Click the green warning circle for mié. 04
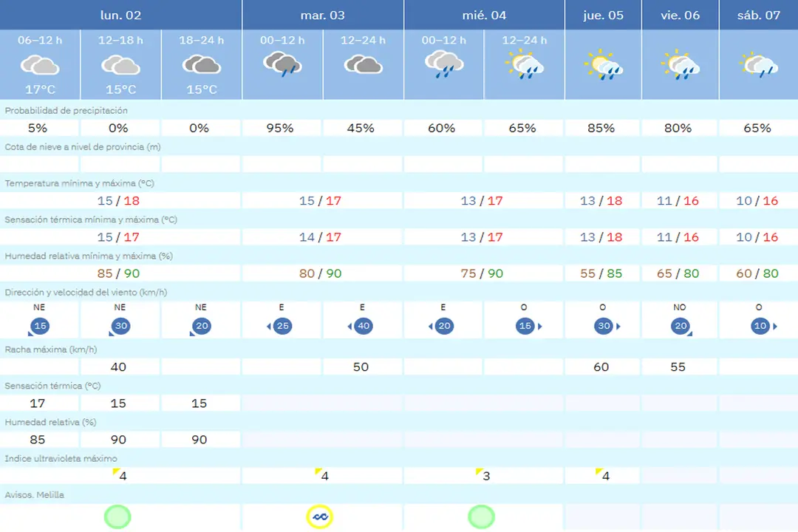This screenshot has width=798, height=532. pyautogui.click(x=482, y=516)
